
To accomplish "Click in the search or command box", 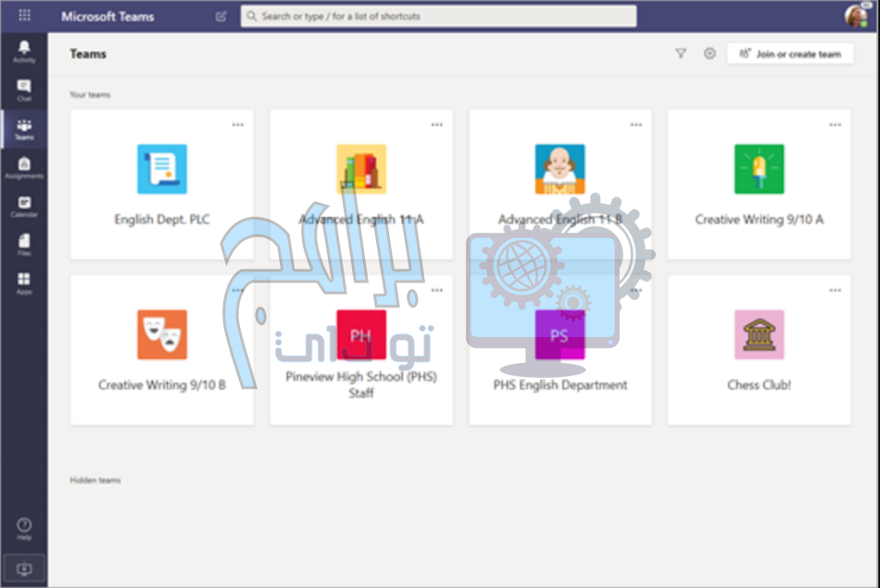I will (438, 17).
